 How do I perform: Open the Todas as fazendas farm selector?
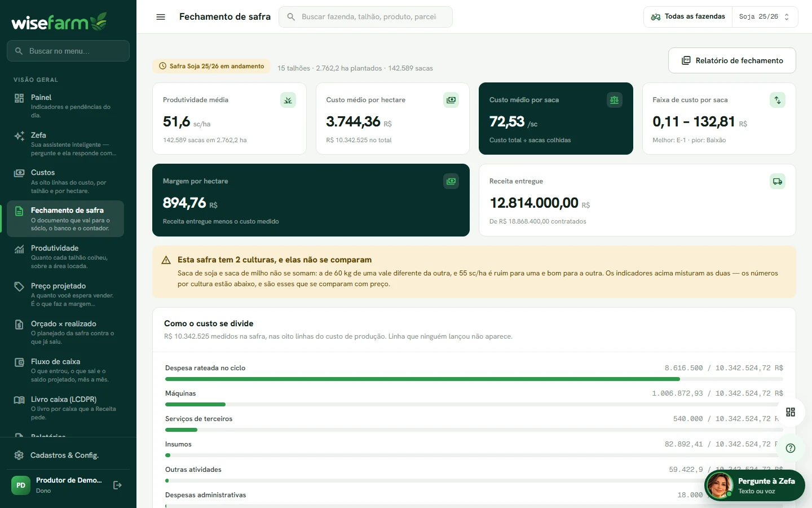[x=688, y=17]
